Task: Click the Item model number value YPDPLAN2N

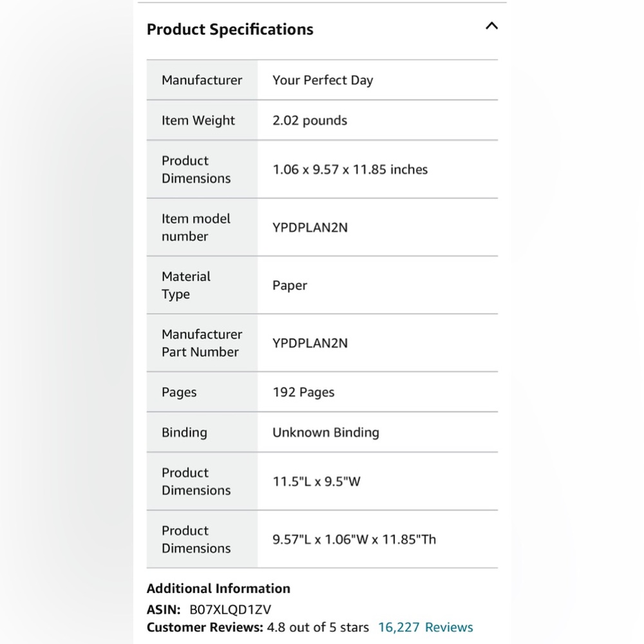Action: [310, 227]
